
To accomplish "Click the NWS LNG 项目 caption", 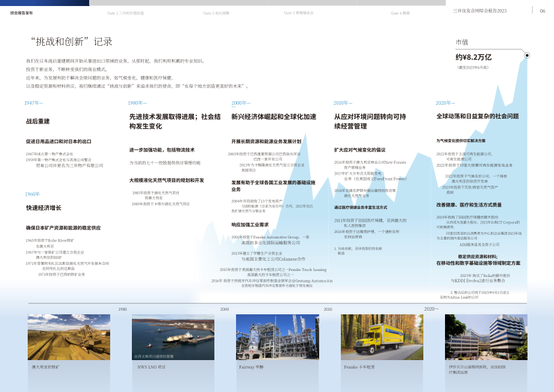I will click(151, 367).
